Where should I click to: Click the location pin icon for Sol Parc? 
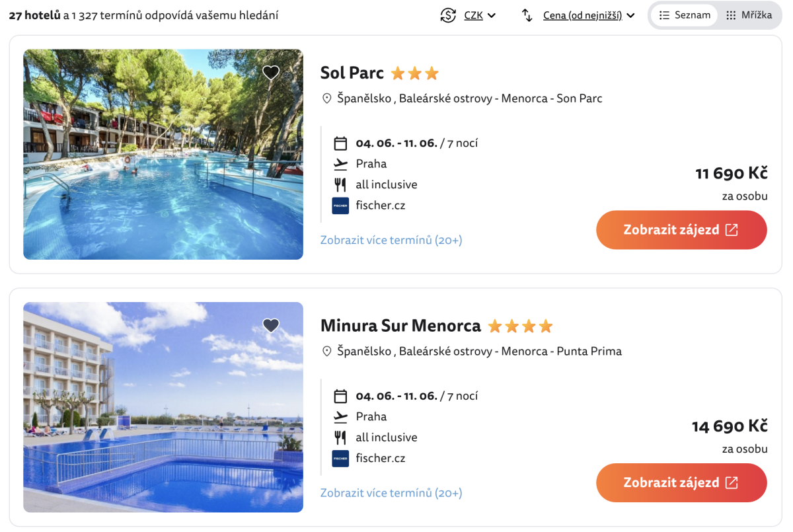[x=326, y=98]
